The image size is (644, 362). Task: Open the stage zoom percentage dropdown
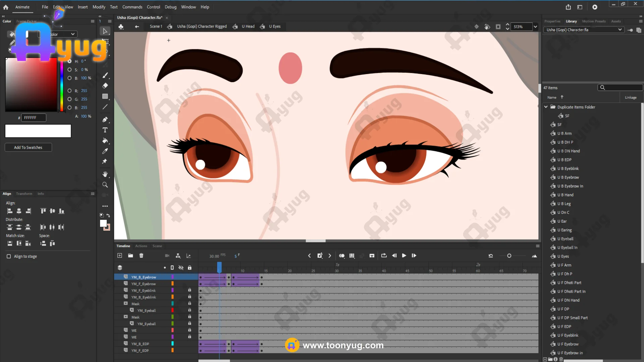tap(535, 27)
